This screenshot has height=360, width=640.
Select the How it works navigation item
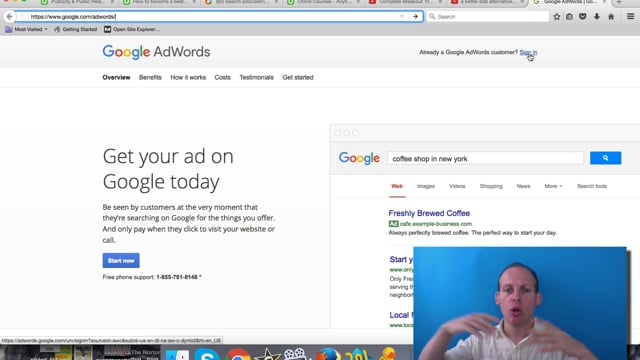(x=188, y=78)
